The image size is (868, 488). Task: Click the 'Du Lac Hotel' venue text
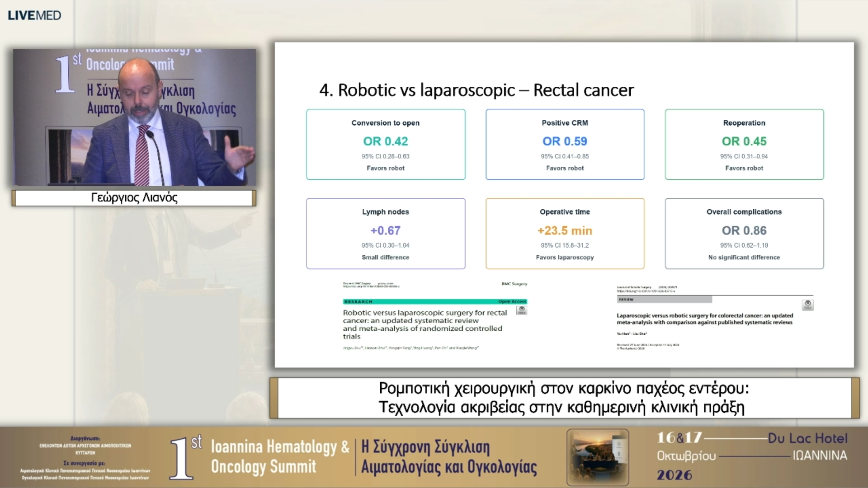coord(808,438)
